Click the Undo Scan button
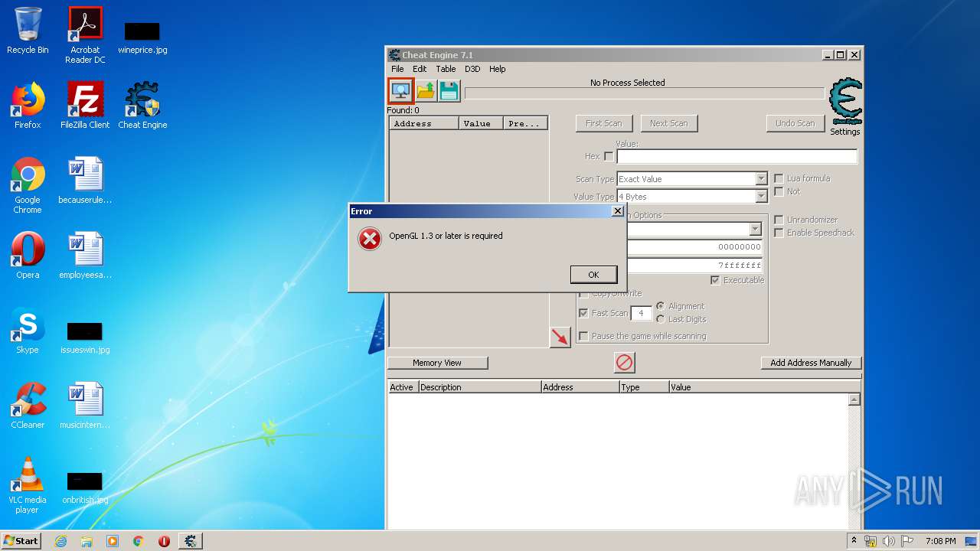This screenshot has width=980, height=551. 795,123
